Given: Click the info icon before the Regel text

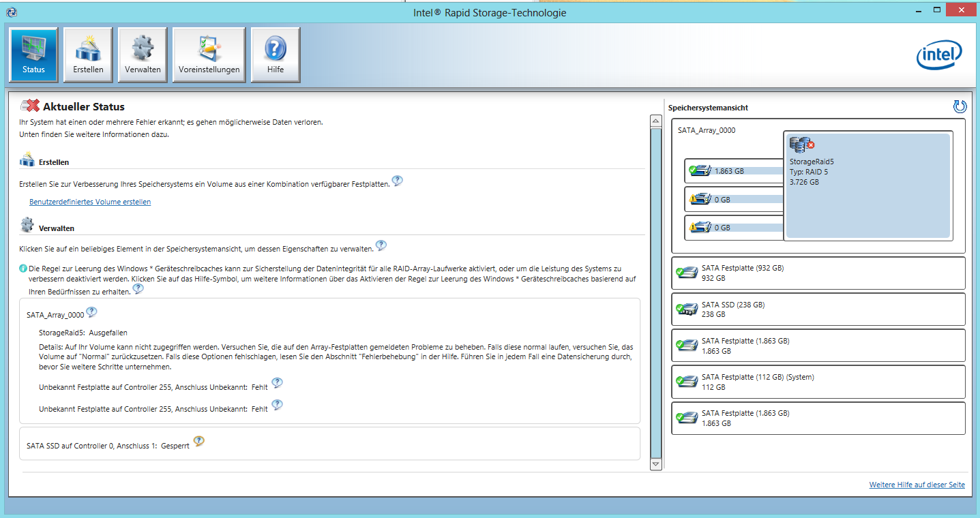Looking at the screenshot, I should click(x=23, y=269).
